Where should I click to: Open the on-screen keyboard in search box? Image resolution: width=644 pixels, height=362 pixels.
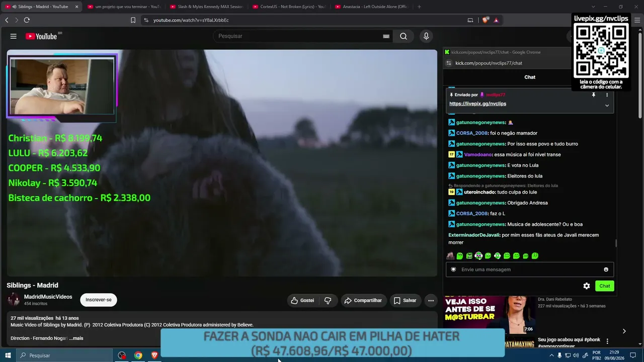pyautogui.click(x=386, y=36)
